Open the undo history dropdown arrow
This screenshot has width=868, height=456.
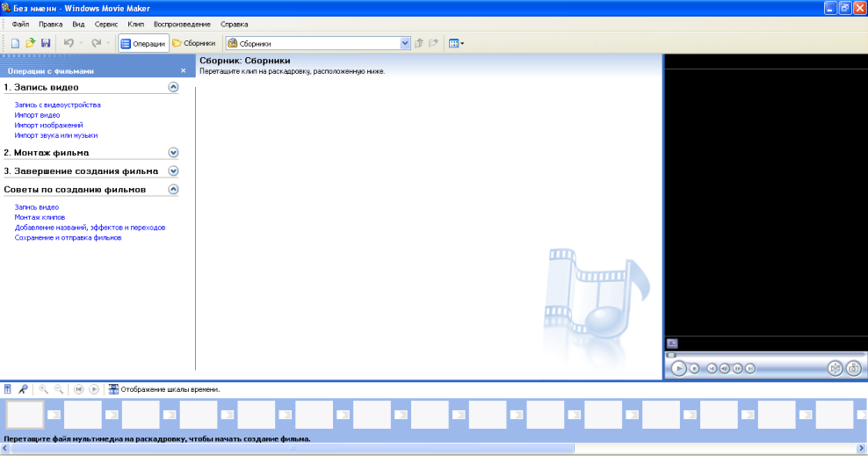pyautogui.click(x=81, y=43)
